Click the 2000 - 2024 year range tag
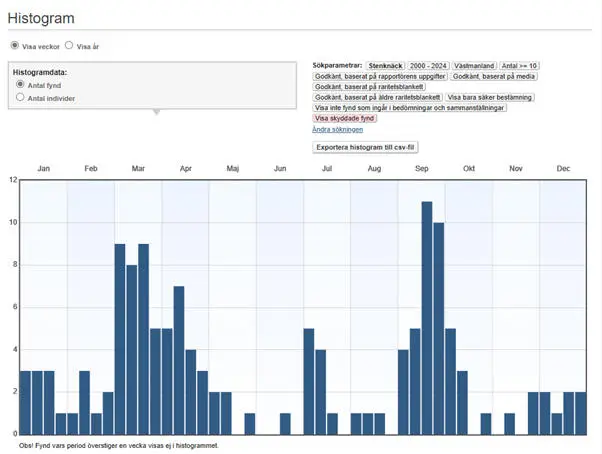602x454 pixels. pyautogui.click(x=428, y=65)
